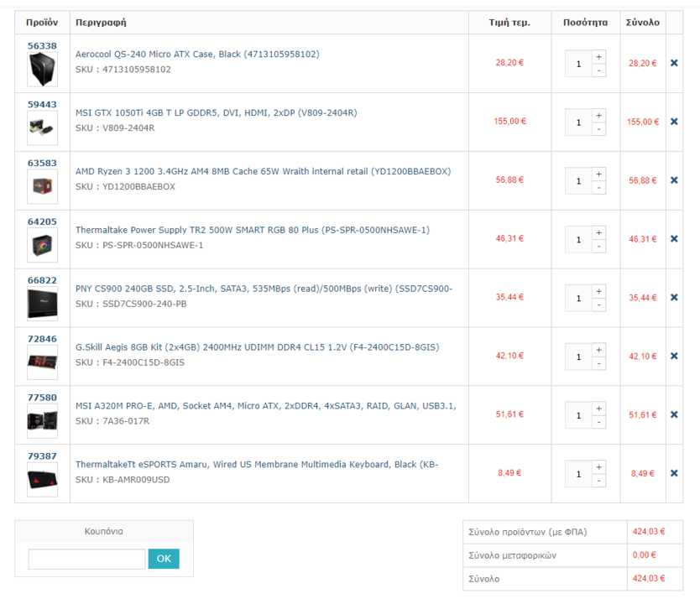Click product code 79387

43,456
